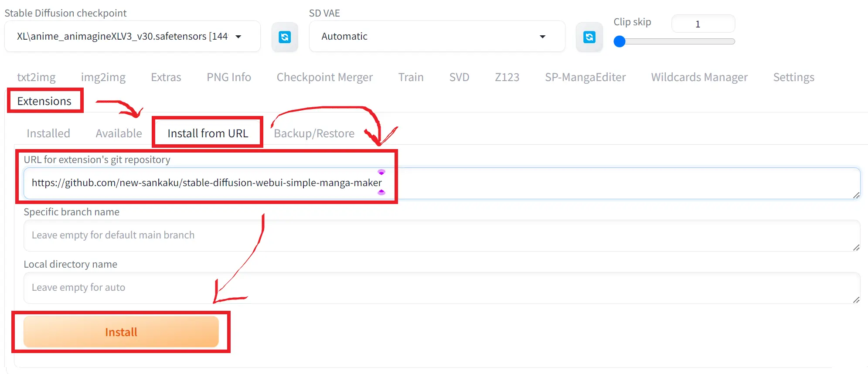Click the branch name field's resize handle
Screen dimensions: 868x374
click(856, 248)
